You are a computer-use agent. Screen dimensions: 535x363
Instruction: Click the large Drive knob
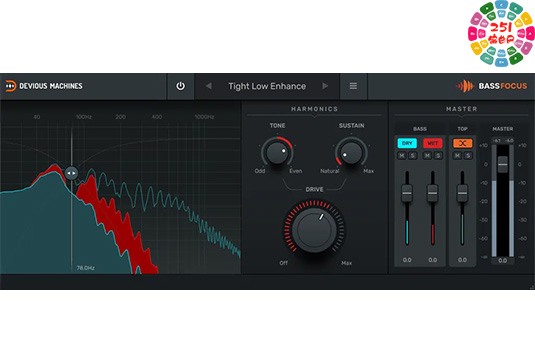click(x=314, y=230)
